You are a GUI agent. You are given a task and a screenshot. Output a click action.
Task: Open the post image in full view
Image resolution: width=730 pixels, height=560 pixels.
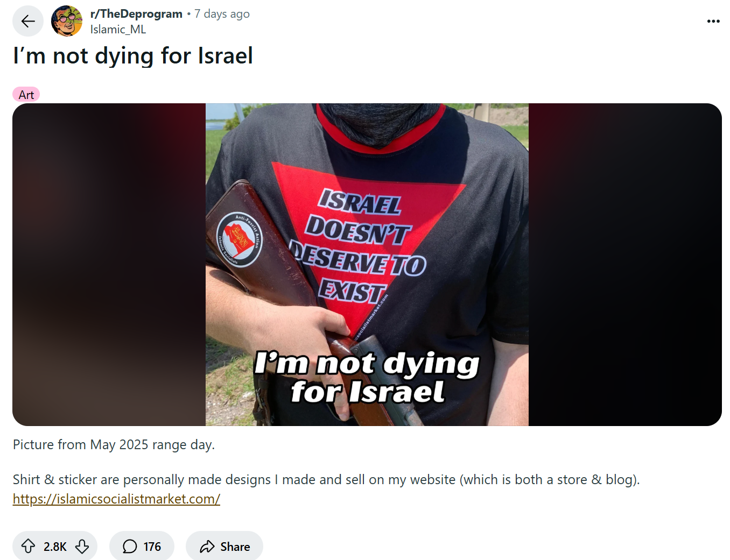point(367,265)
